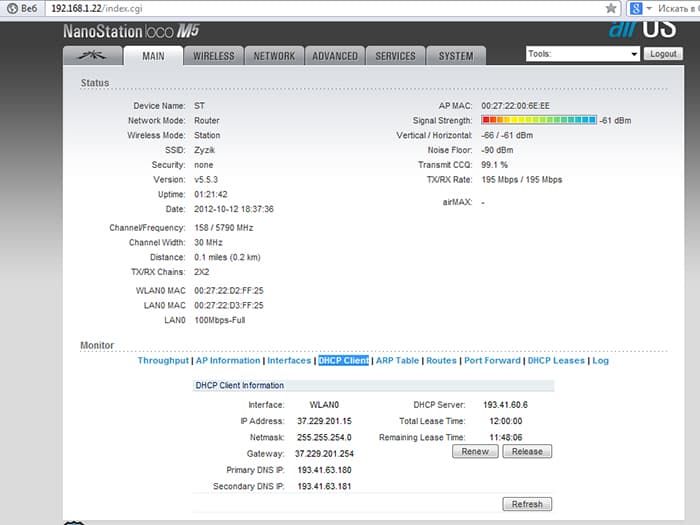The height and width of the screenshot is (525, 700).
Task: Click the bookmark star icon
Action: (x=611, y=7)
